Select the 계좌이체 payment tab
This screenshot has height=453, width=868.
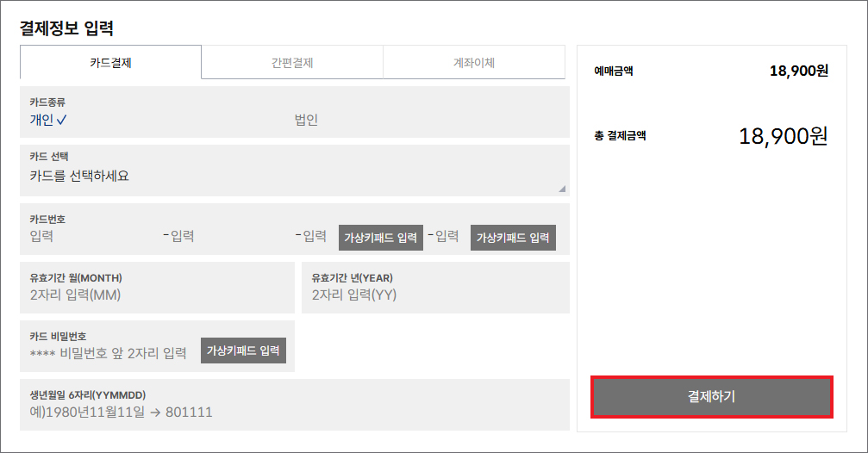tap(473, 63)
